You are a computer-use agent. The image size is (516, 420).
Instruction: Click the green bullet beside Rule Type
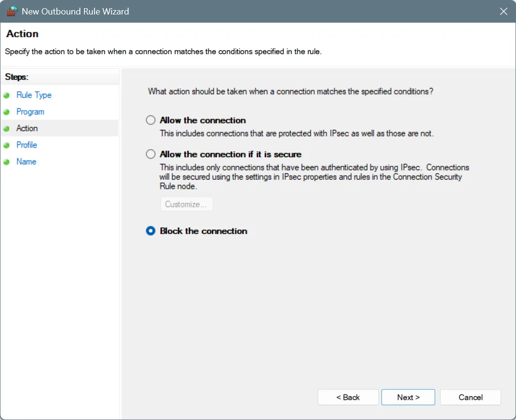pyautogui.click(x=7, y=95)
